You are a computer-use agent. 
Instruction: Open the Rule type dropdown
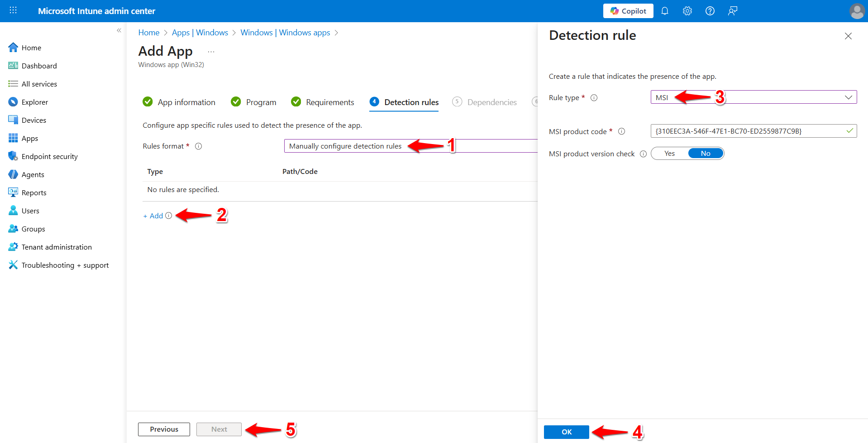[x=754, y=97]
